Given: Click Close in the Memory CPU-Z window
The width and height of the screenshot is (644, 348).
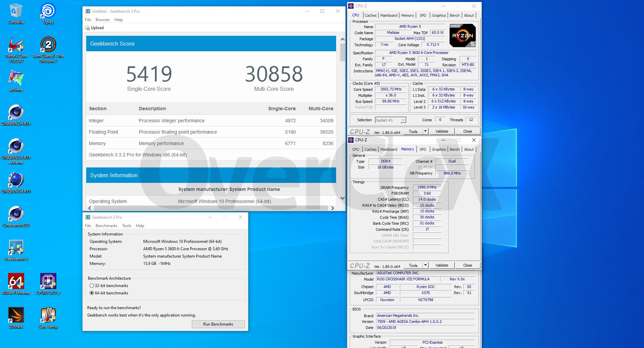Looking at the screenshot, I should [468, 265].
